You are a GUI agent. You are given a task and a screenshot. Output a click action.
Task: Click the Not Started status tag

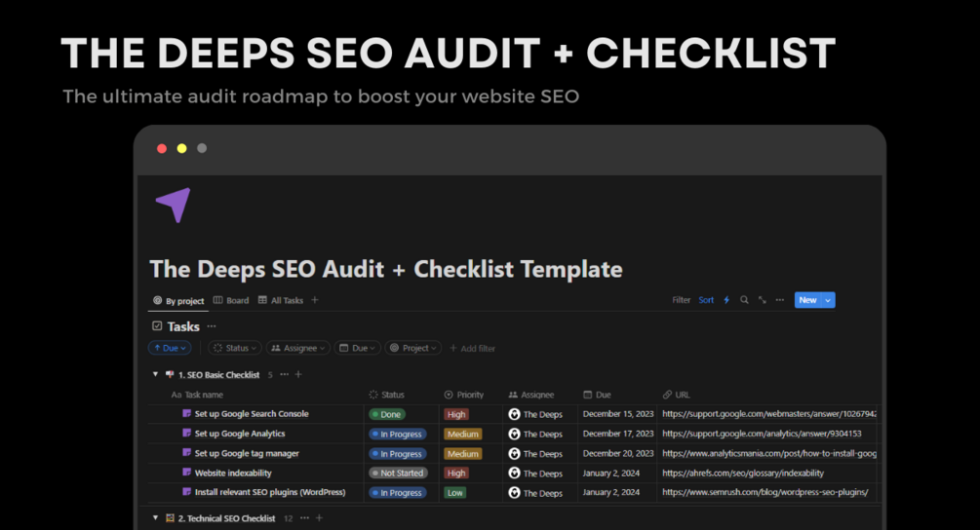pyautogui.click(x=398, y=473)
